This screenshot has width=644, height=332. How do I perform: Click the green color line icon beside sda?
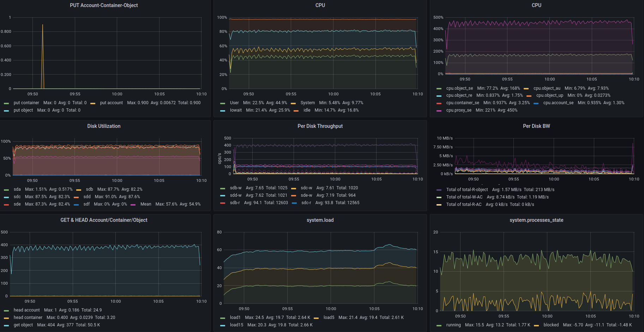pos(6,190)
